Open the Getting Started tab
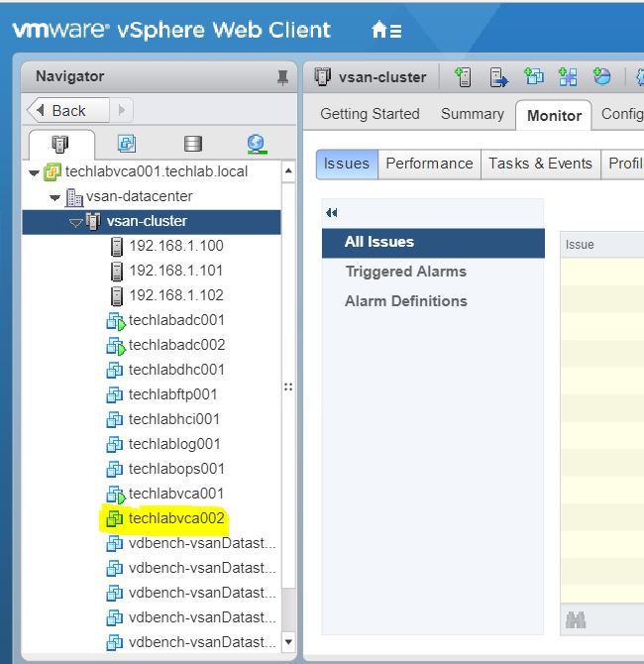This screenshot has width=644, height=664. (371, 114)
